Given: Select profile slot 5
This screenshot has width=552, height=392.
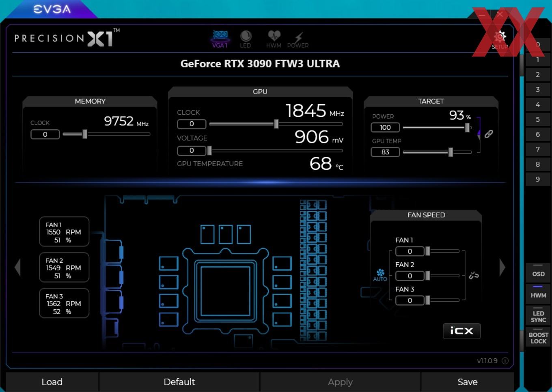Looking at the screenshot, I should click(x=538, y=120).
